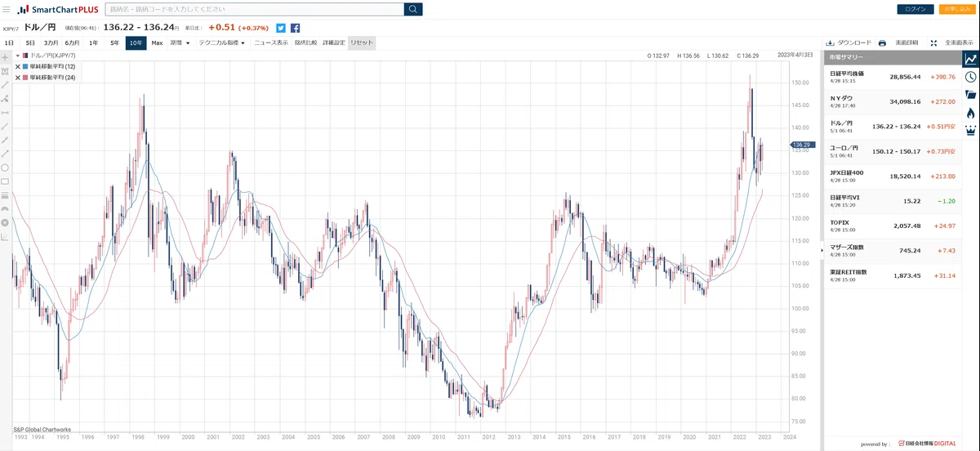Click ニュース表示 button
Viewport: 980px width, 451px height.
271,42
